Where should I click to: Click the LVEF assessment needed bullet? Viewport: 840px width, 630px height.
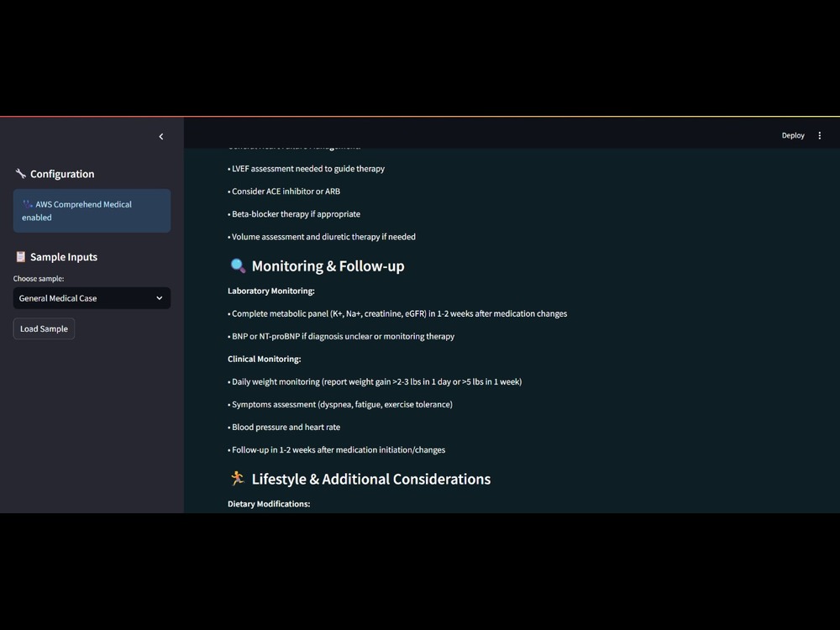[x=306, y=169]
